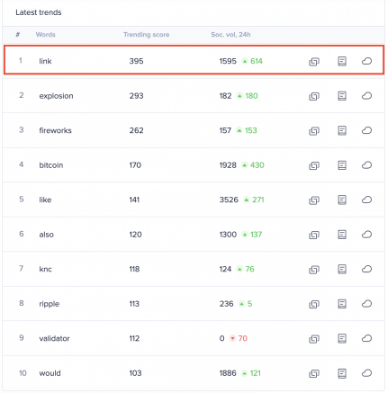Open the cloud icon in the like row
389x393 pixels.
pyautogui.click(x=367, y=200)
